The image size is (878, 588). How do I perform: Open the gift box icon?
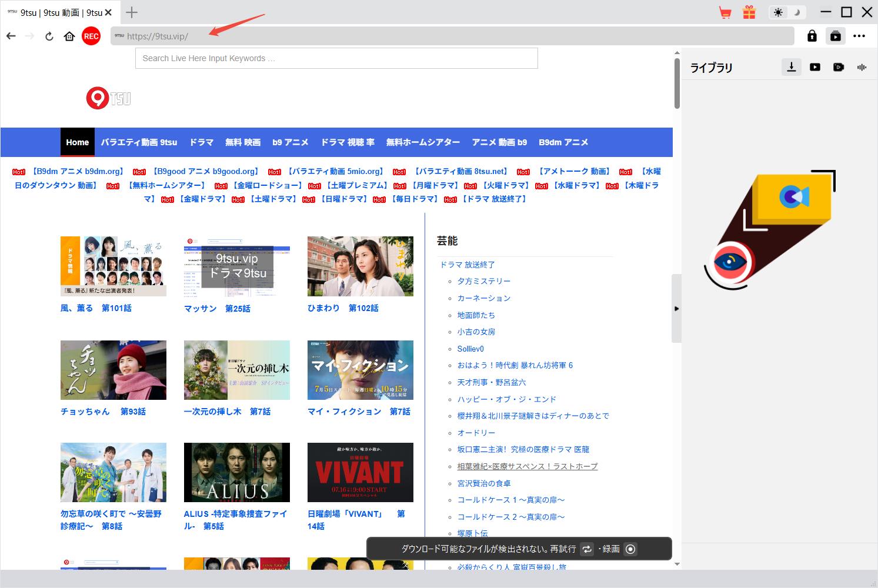coord(749,12)
